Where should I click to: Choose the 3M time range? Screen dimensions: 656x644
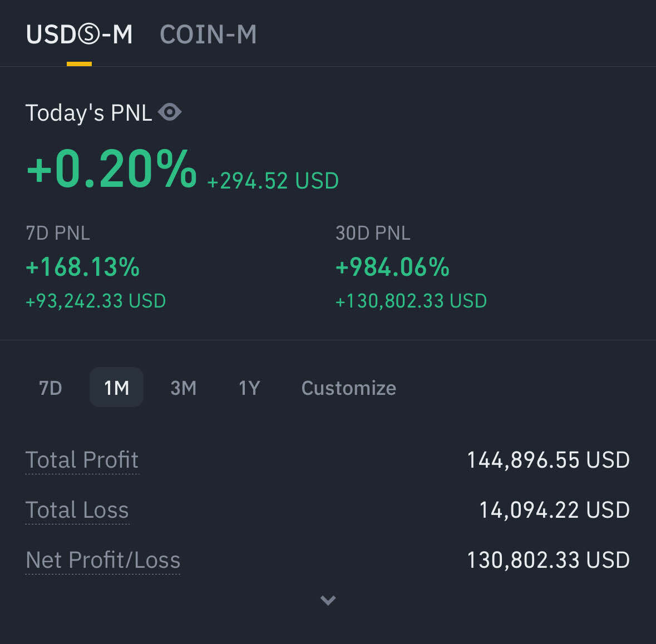tap(183, 388)
